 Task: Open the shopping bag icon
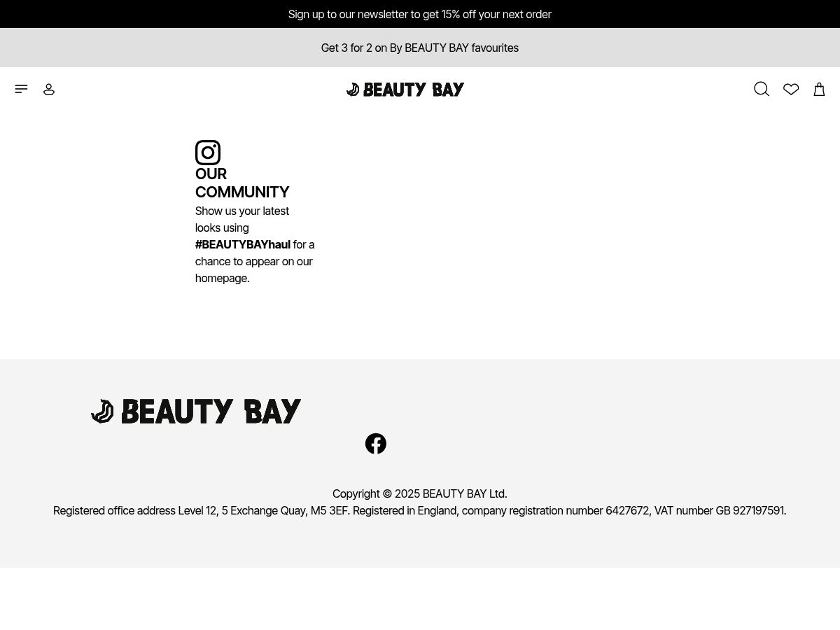coord(819,89)
